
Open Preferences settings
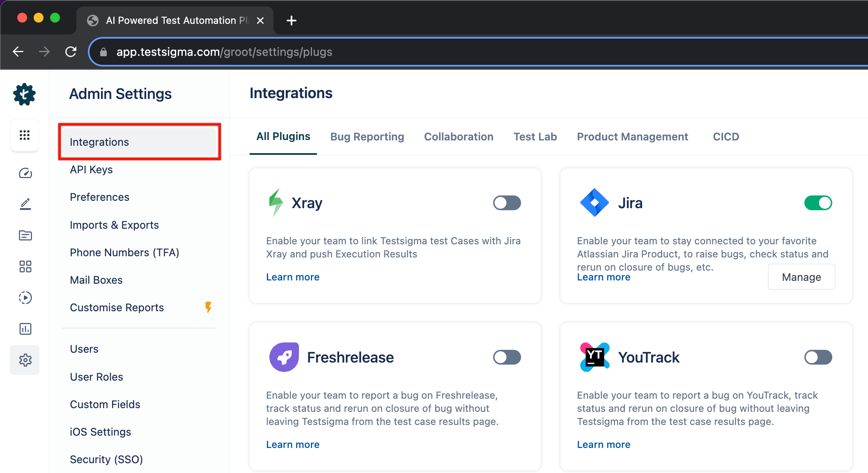point(99,197)
